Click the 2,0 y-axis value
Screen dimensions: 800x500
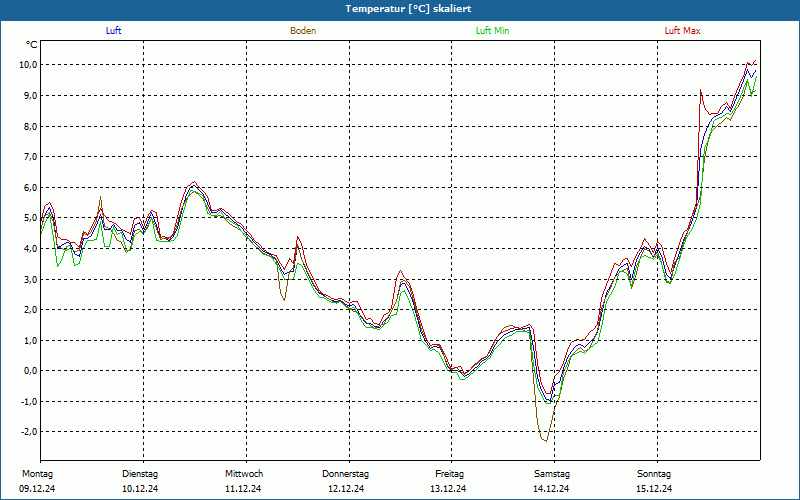[31, 310]
